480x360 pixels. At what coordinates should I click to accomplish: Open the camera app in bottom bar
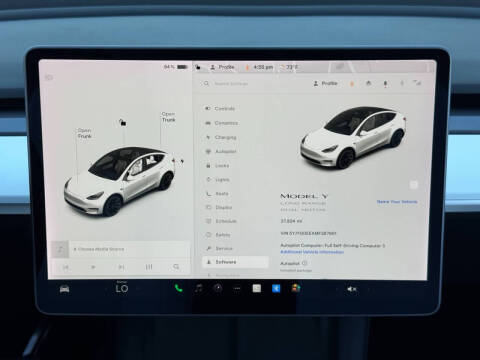218,288
